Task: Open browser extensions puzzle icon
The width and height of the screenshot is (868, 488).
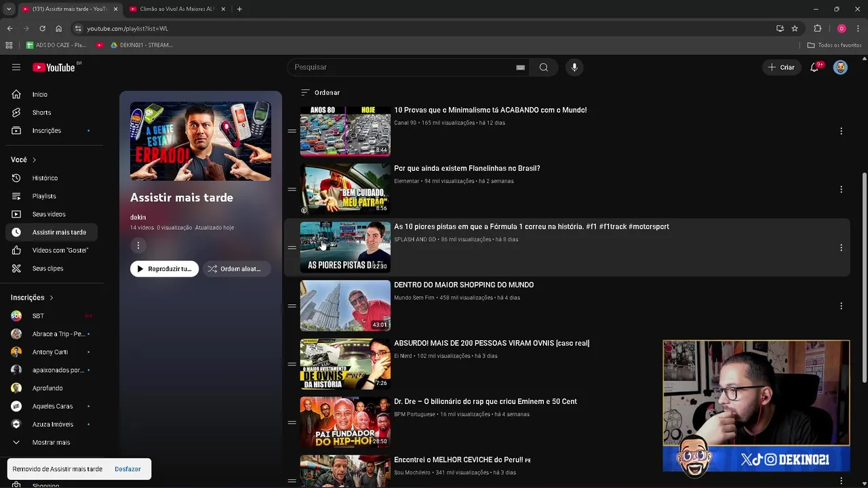Action: [817, 28]
